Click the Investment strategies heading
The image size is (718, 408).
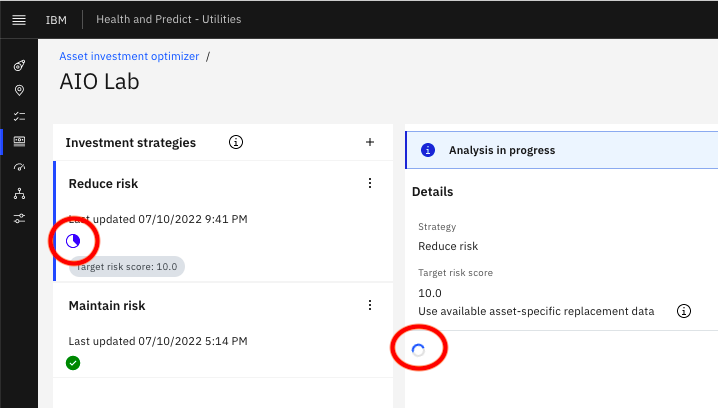coord(131,142)
